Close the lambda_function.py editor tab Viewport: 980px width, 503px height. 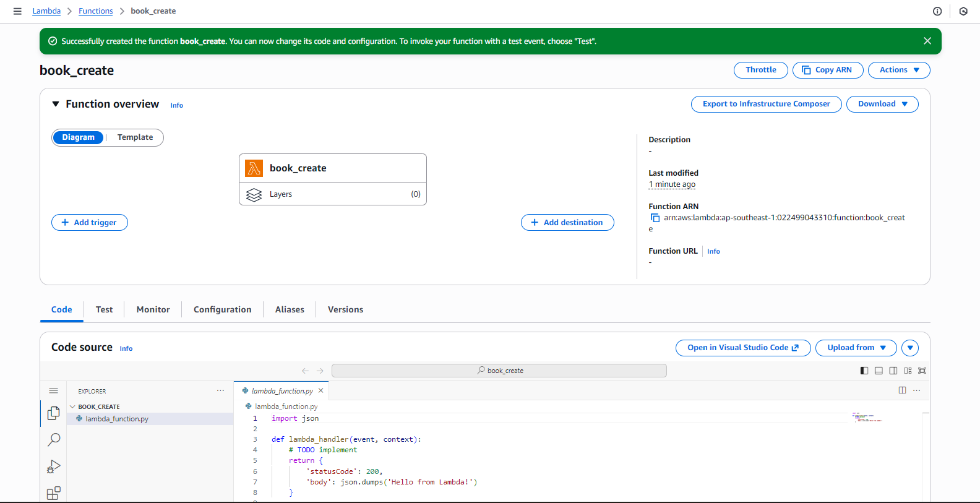[x=320, y=391]
